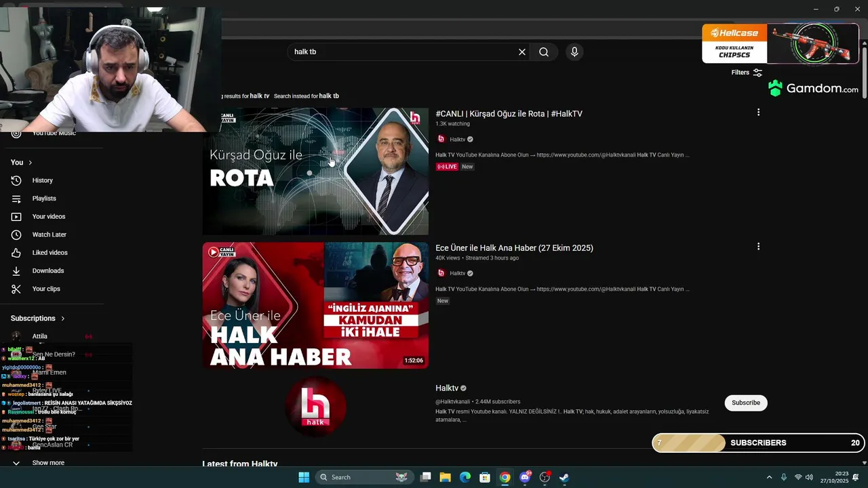The height and width of the screenshot is (488, 868).
Task: Open Halktv channel icon under Halk Ana Haber
Action: (x=441, y=273)
